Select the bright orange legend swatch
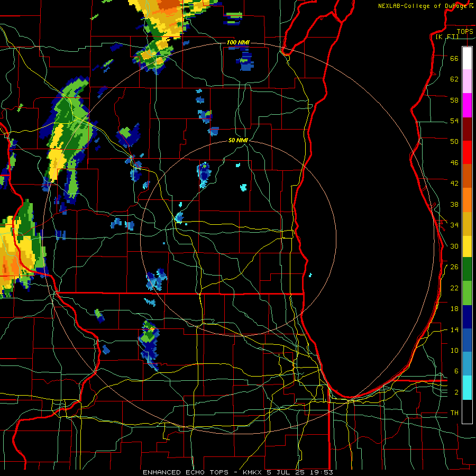The image size is (476, 476). point(467,199)
